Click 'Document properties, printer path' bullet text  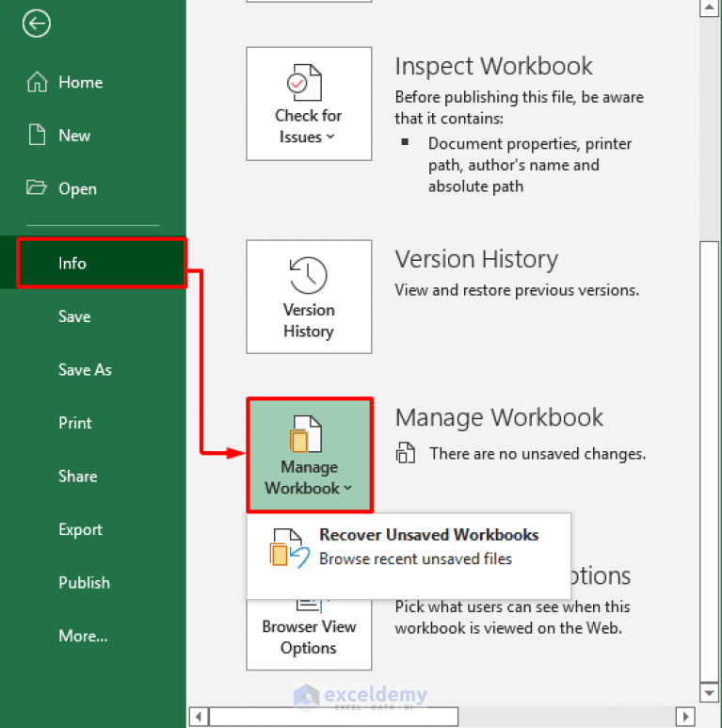[529, 165]
